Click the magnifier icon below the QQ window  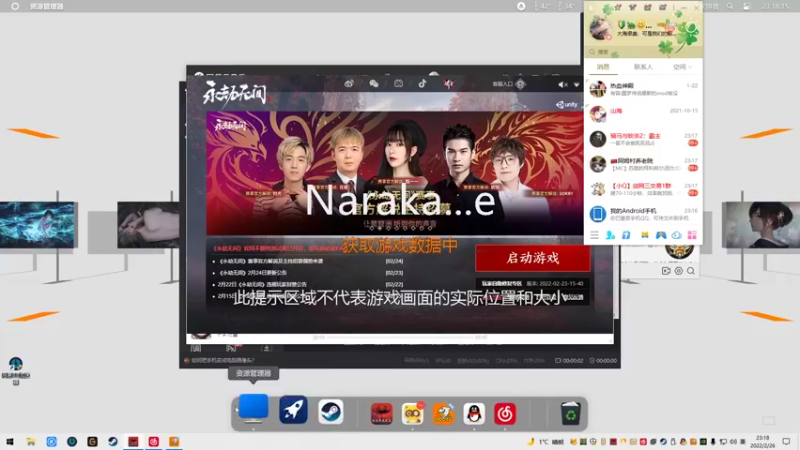coord(691,271)
